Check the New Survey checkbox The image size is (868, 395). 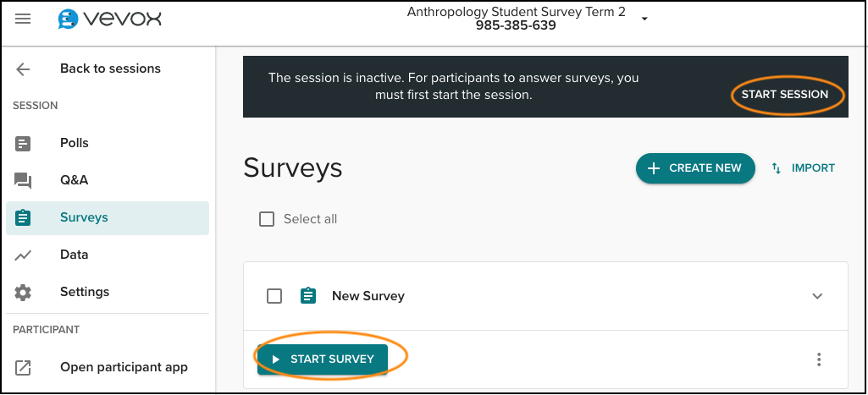[x=274, y=296]
